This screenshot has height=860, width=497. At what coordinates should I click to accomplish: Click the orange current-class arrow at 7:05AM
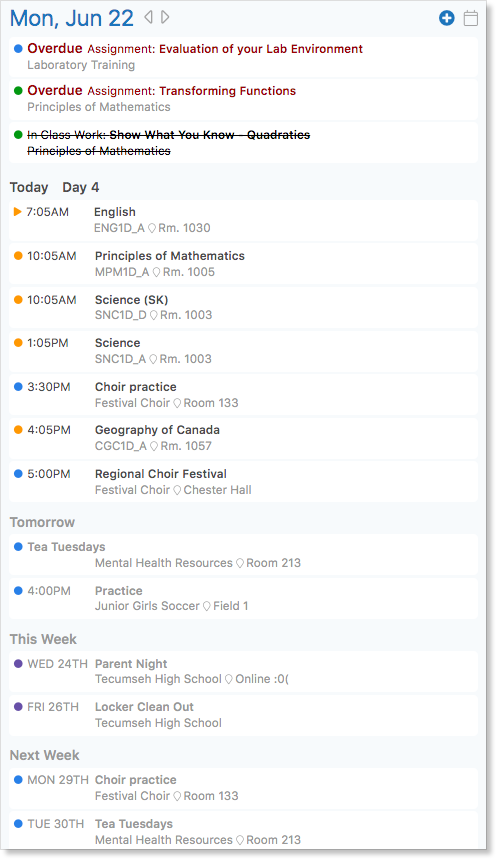18,212
